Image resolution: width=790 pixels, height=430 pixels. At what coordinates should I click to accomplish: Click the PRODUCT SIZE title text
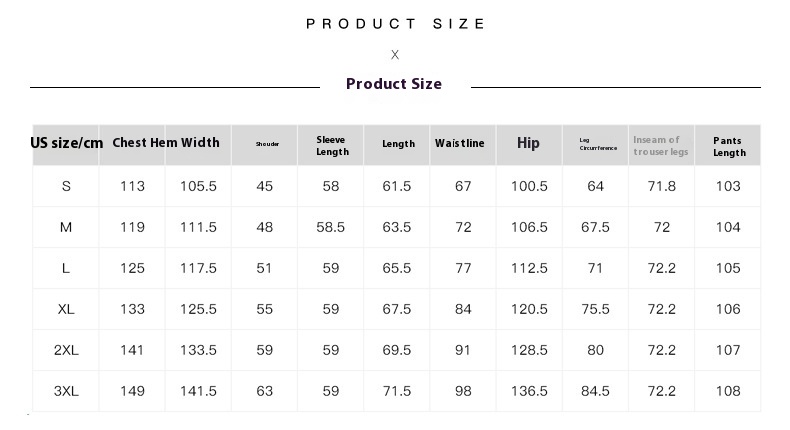click(x=396, y=24)
